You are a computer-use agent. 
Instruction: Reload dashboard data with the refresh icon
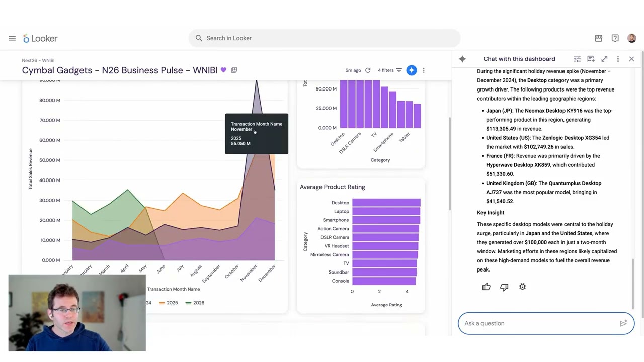368,70
